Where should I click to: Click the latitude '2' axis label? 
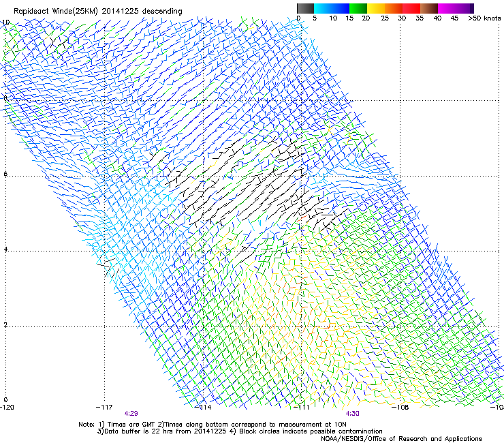coord(5,324)
